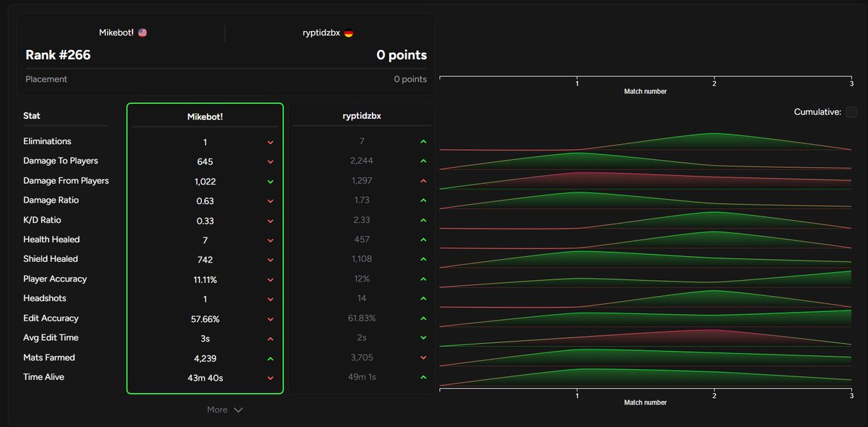868x427 pixels.
Task: Select the Edit Accuracy label
Action: [x=51, y=318]
